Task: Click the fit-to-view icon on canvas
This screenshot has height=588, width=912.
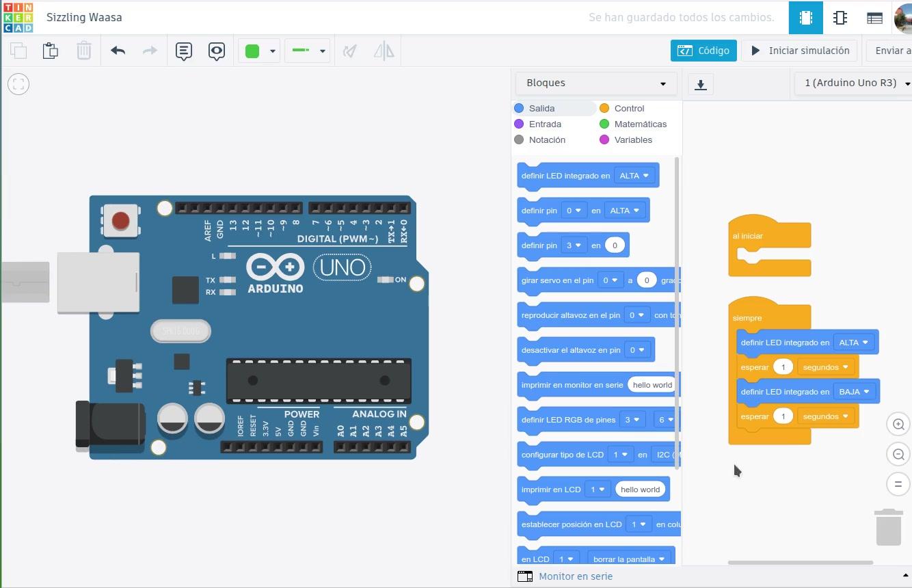Action: click(18, 84)
